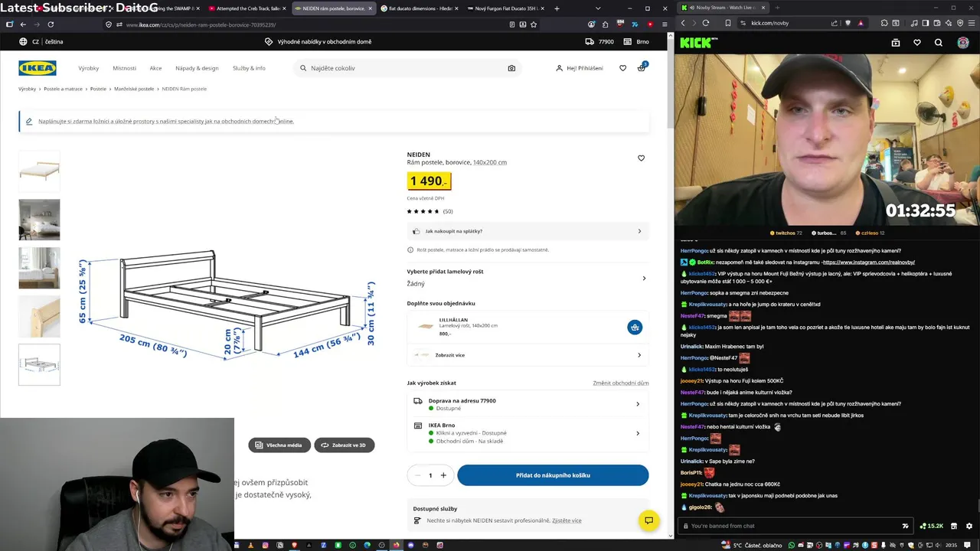980x551 pixels.
Task: Expand Jak nakoupit na splátky
Action: tap(528, 231)
